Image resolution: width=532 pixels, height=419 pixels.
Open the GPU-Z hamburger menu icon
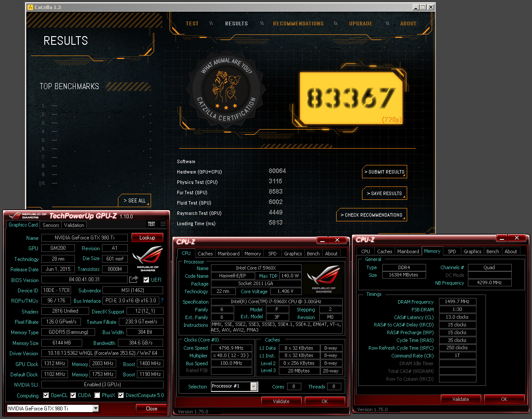click(x=163, y=224)
